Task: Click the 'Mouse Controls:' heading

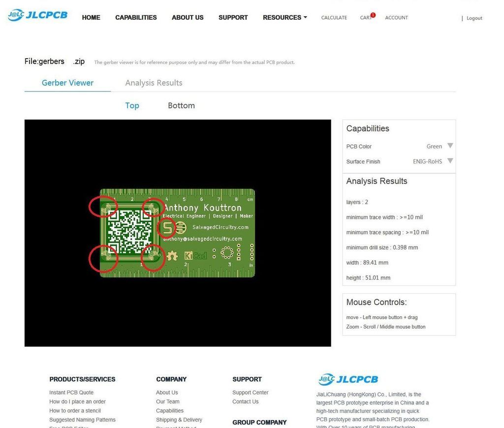Action: pos(377,302)
